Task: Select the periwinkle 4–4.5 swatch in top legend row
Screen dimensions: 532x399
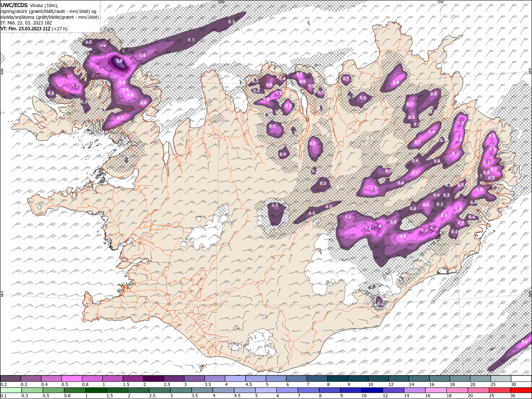Action: (235, 379)
